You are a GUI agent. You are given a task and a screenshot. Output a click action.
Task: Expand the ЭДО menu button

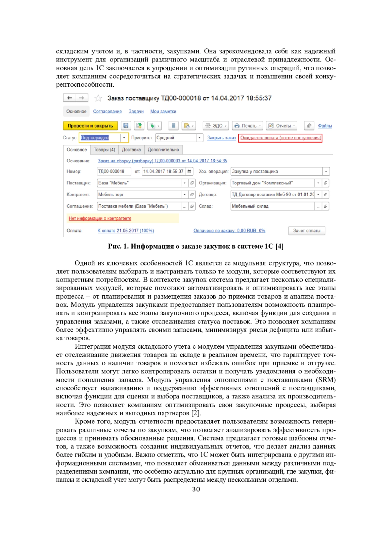216,126
